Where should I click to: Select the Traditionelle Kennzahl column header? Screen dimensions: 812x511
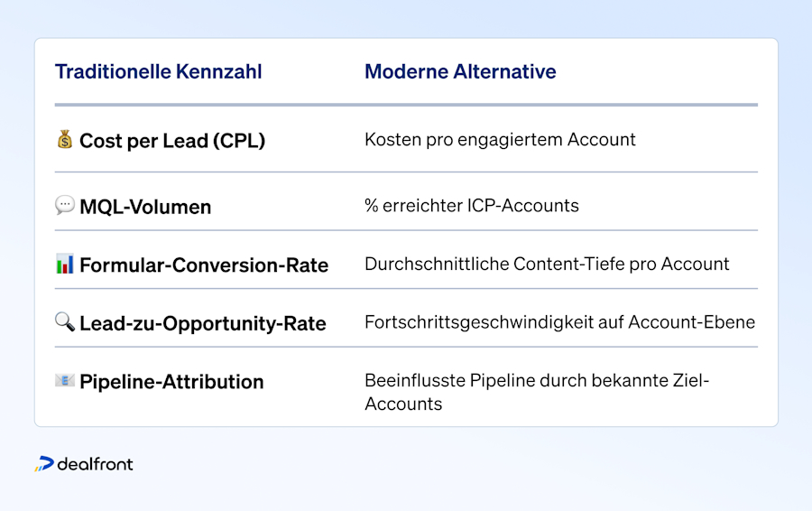159,71
